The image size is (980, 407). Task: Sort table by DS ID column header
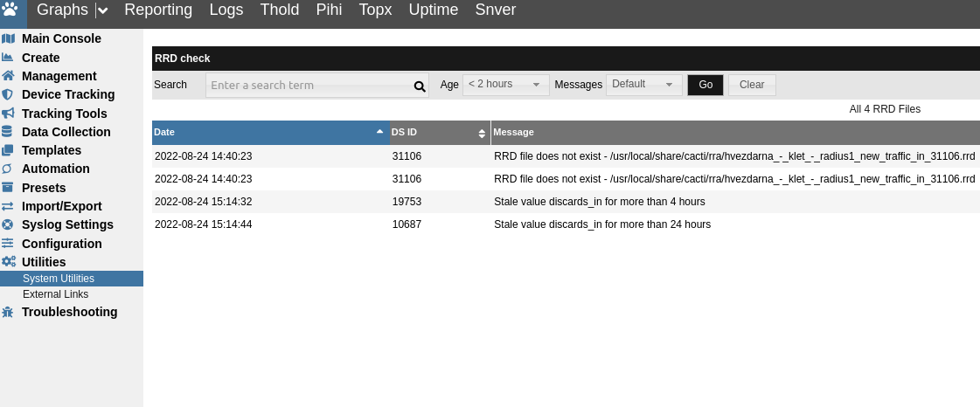coord(440,133)
